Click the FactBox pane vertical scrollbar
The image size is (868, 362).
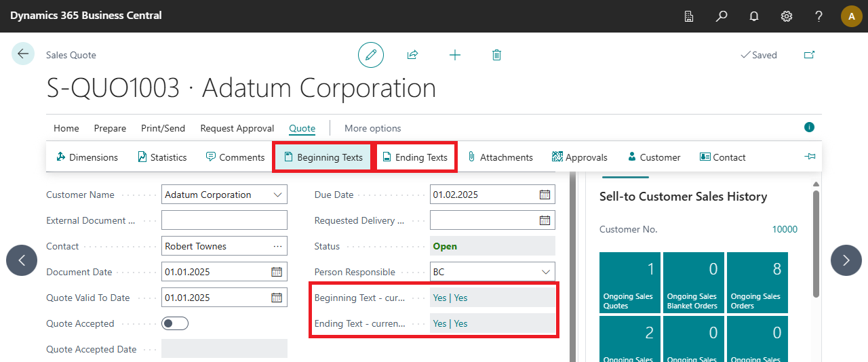coord(816,244)
